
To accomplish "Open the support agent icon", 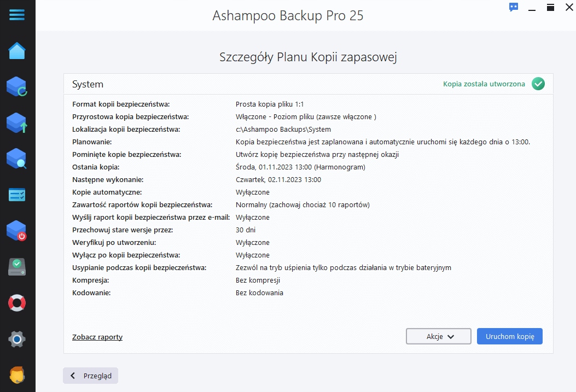I will click(17, 375).
